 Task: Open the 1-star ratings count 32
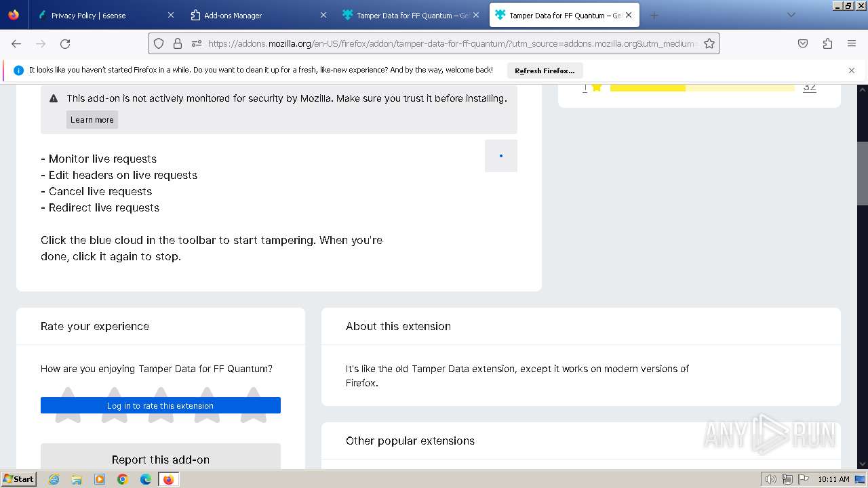809,87
